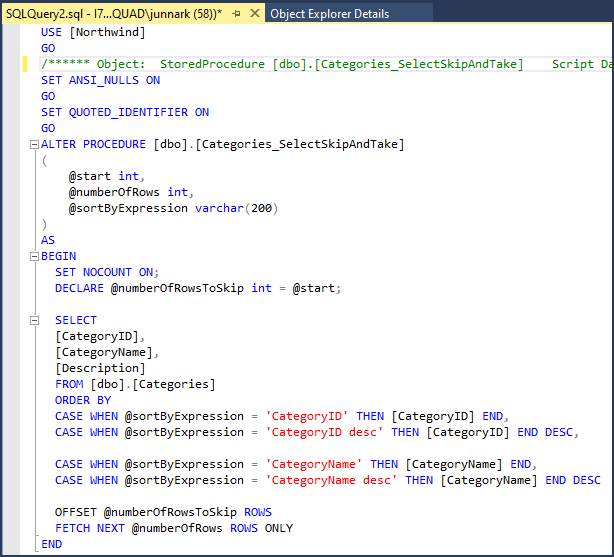Image resolution: width=614 pixels, height=557 pixels.
Task: Place cursor on SET NOCOUNT ON statement
Action: [x=107, y=272]
